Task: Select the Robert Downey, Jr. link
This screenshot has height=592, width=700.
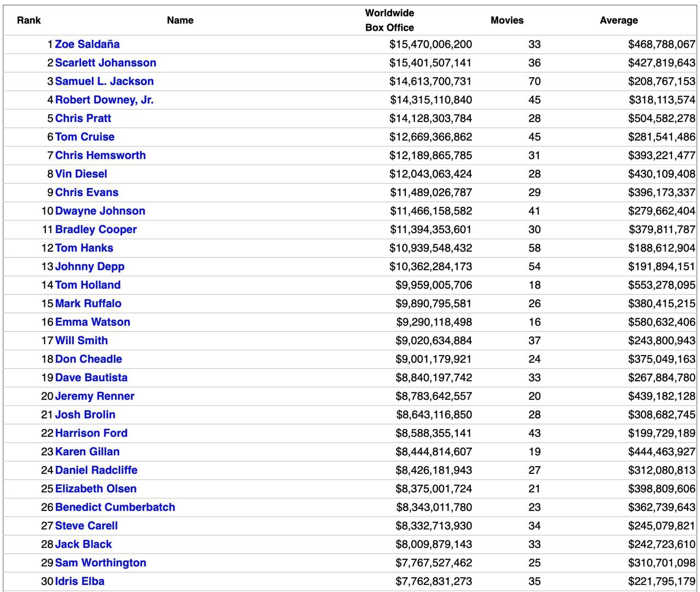Action: tap(104, 100)
